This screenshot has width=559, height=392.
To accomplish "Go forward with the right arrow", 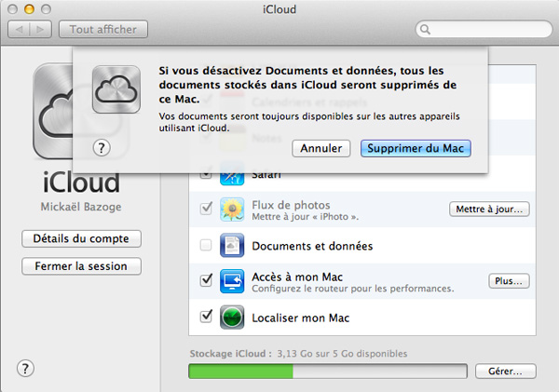I will (x=41, y=29).
